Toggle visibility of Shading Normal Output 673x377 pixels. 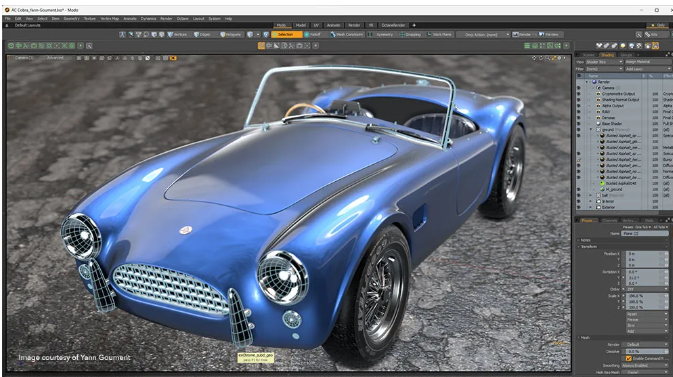(x=579, y=100)
